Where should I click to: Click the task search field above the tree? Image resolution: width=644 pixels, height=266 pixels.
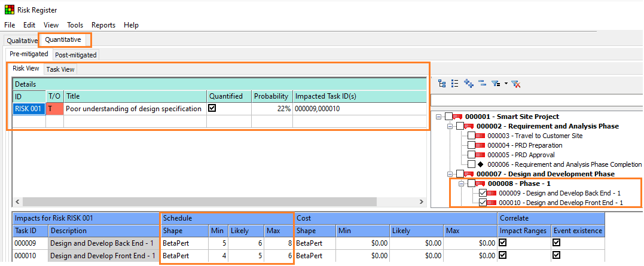(536, 100)
